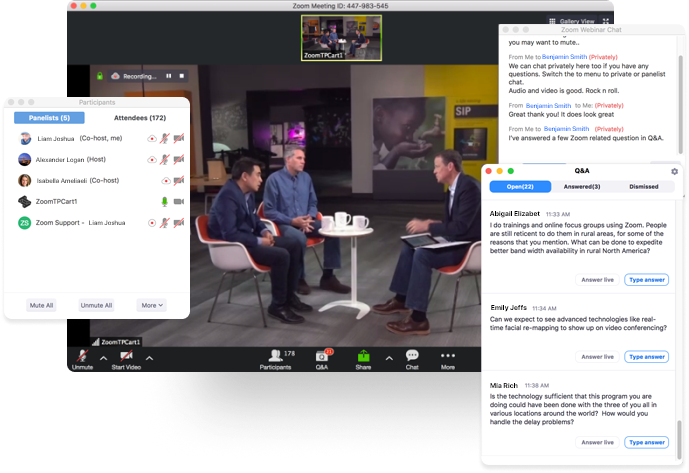This screenshot has width=689, height=473.
Task: Click Isabella Ameliaeli's recording indicator icon
Action: (166, 180)
